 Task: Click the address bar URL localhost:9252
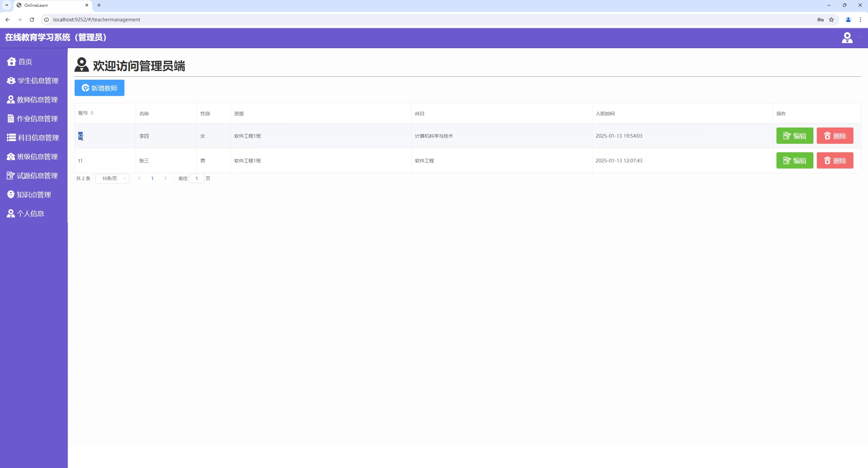[97, 20]
